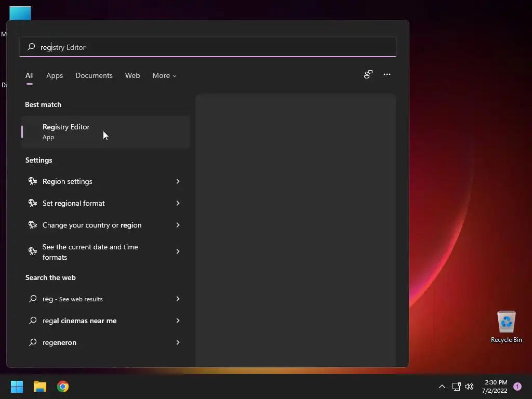
Task: Click the Region settings language icon
Action: pos(33,181)
